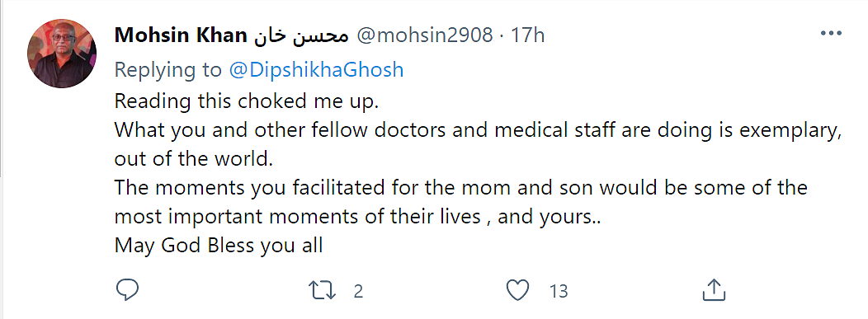Click the like count 13
Viewport: 868px width, 319px height.
(x=559, y=291)
